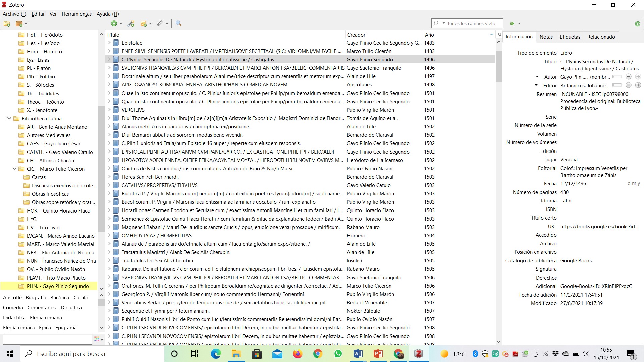This screenshot has height=362, width=644.
Task: Click the New Collection folder icon
Action: click(x=7, y=24)
